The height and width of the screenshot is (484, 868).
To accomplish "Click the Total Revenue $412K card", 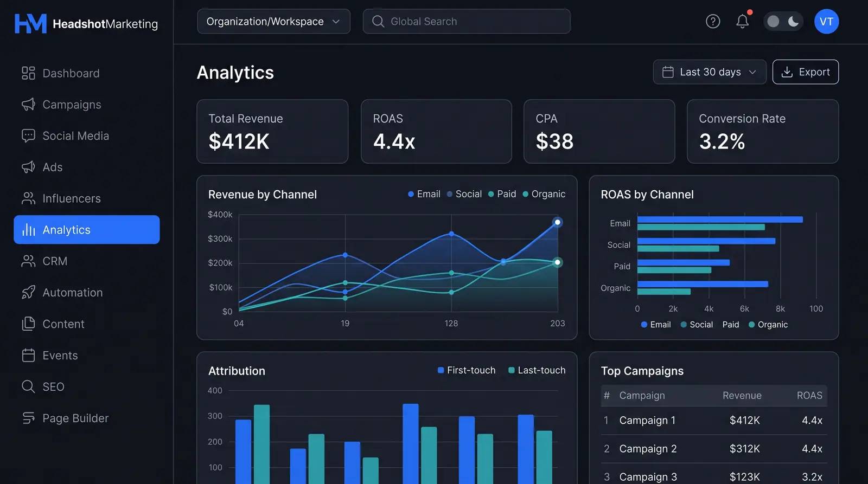I will point(272,131).
